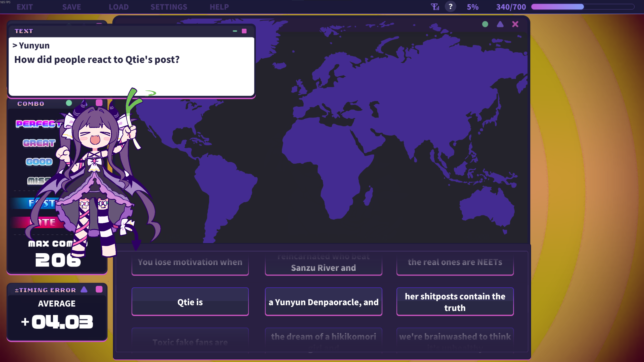Click pink square in TIMING ERROR panel
Image resolution: width=644 pixels, height=362 pixels.
99,289
